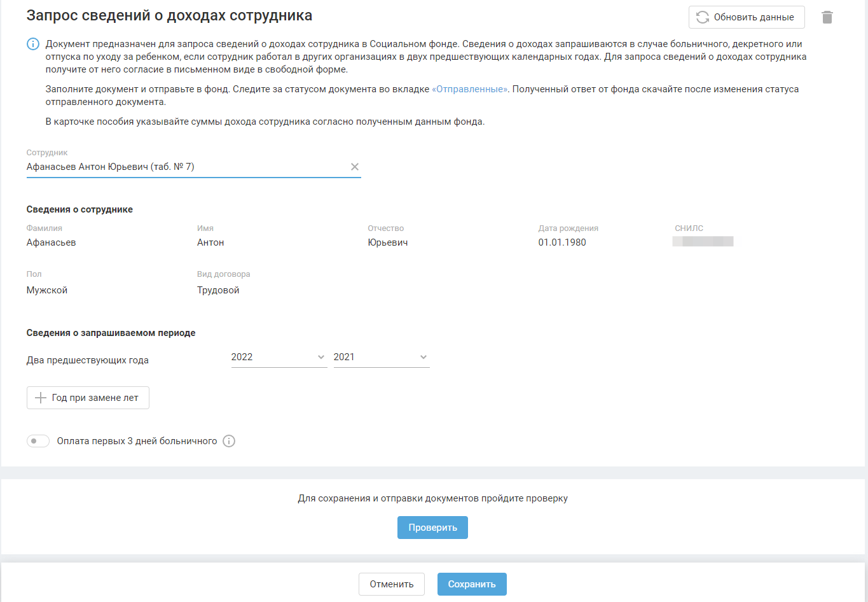The height and width of the screenshot is (602, 868).
Task: Open the «Отправленные» tab link
Action: pyautogui.click(x=470, y=89)
